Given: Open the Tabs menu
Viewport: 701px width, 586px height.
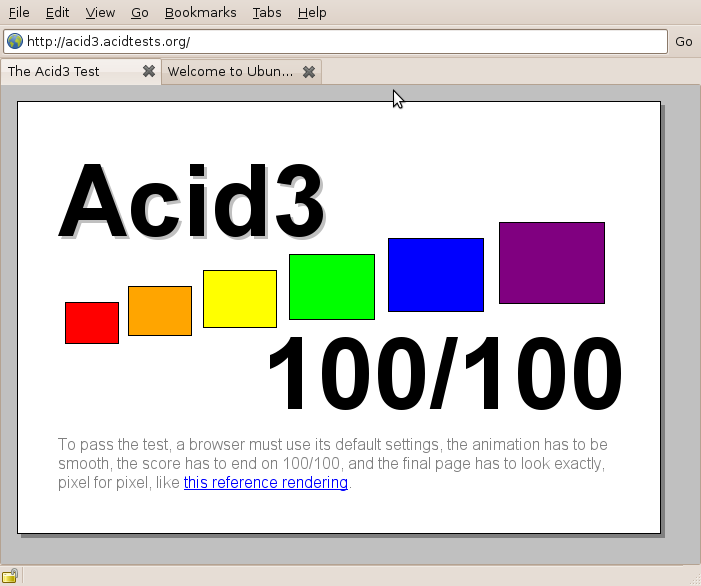Looking at the screenshot, I should click(x=267, y=13).
